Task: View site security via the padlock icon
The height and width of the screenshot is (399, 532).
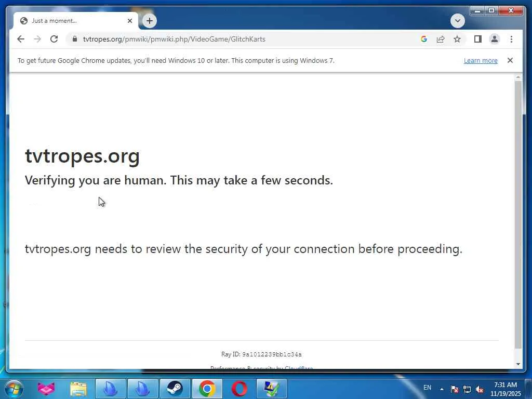Action: 75,39
